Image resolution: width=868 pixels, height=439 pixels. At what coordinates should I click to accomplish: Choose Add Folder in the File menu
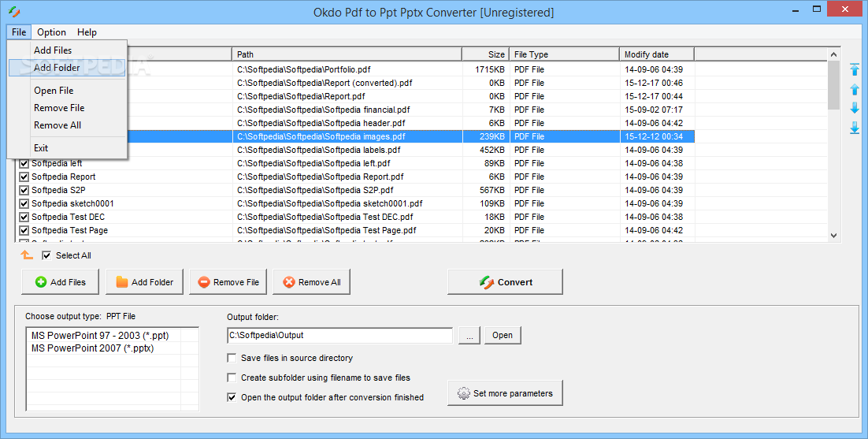68,68
